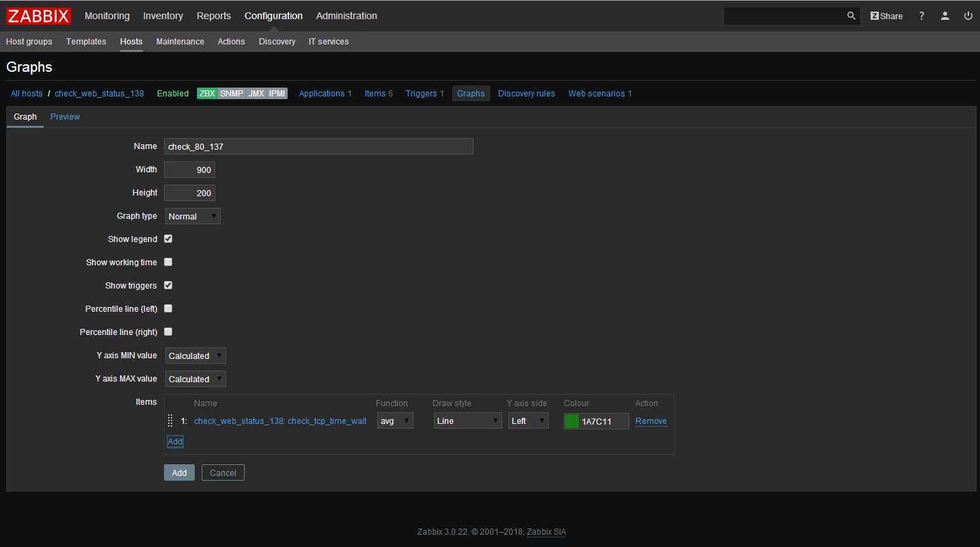The height and width of the screenshot is (547, 980).
Task: Switch to the Preview tab
Action: [x=65, y=117]
